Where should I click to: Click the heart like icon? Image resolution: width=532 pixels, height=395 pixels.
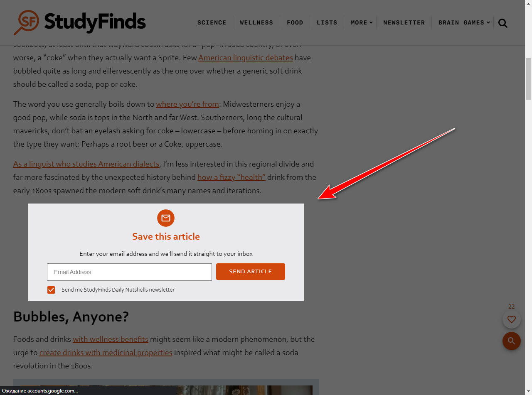click(512, 319)
